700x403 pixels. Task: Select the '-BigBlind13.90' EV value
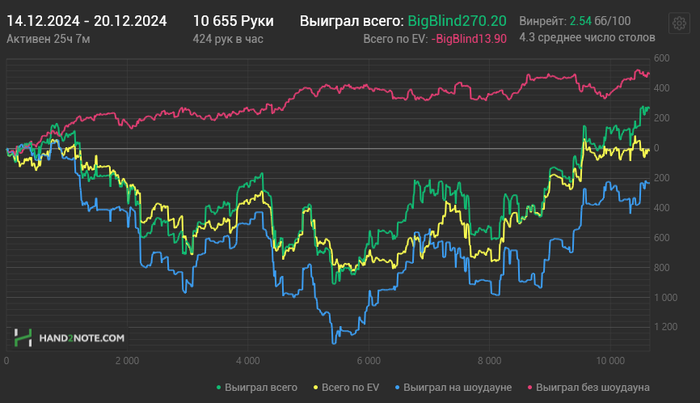point(469,39)
